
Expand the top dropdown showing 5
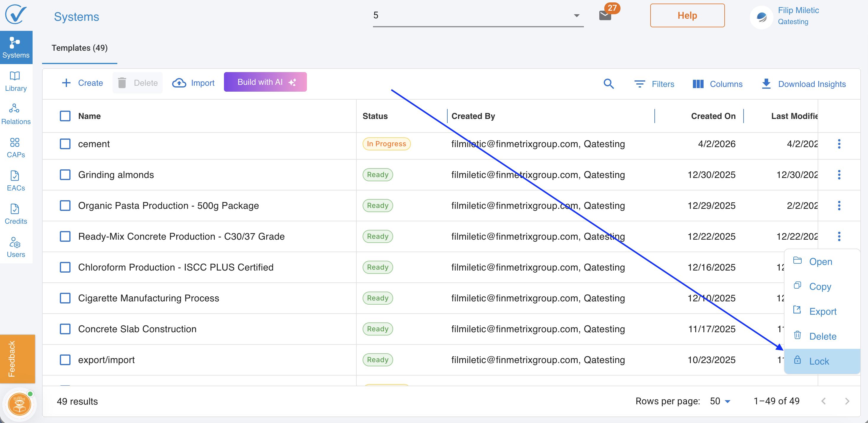coord(576,15)
